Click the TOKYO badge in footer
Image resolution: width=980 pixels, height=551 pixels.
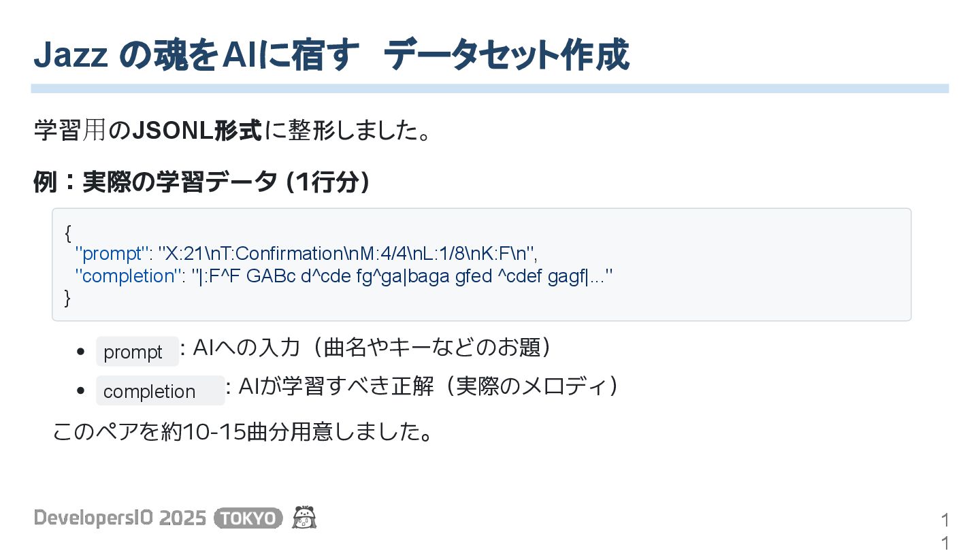point(248,518)
